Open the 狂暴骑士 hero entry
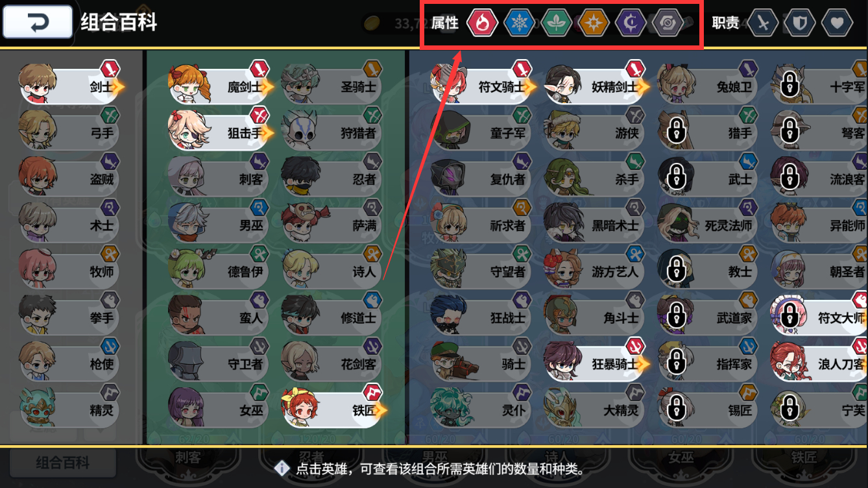 597,363
